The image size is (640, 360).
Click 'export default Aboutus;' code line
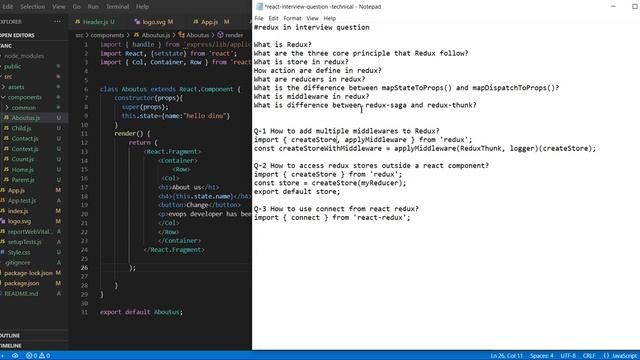[141, 312]
